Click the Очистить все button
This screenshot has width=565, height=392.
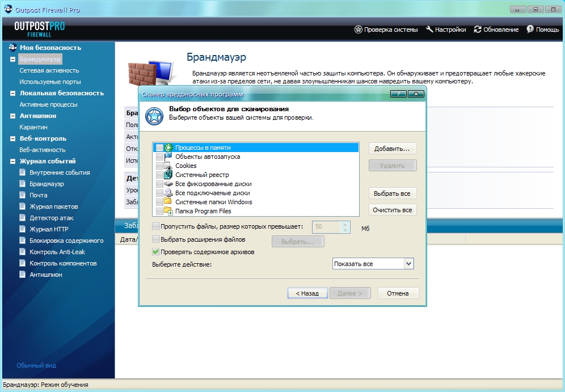(393, 210)
